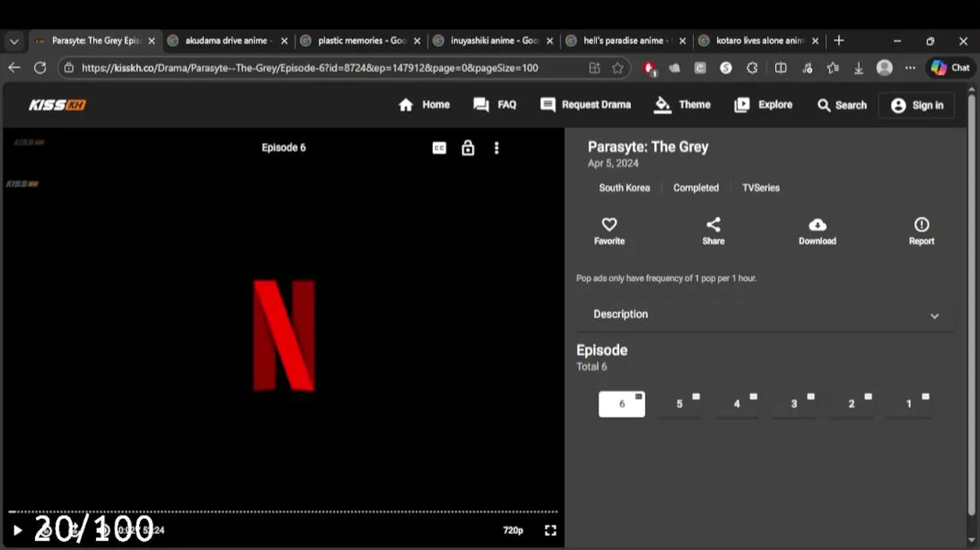Switch to the plastic memories tab
980x550 pixels.
pyautogui.click(x=360, y=41)
